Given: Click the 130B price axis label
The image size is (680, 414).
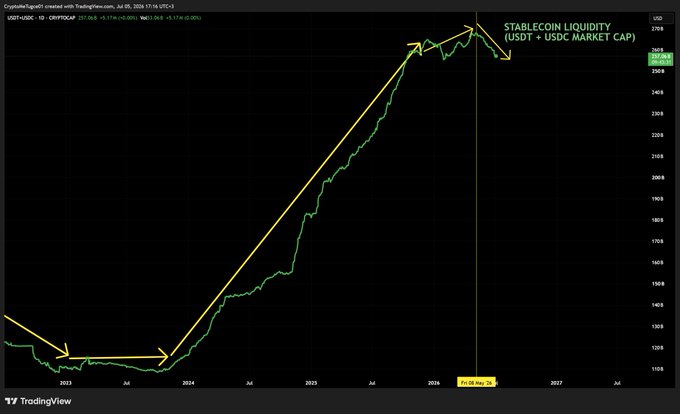Looking at the screenshot, I should [657, 326].
